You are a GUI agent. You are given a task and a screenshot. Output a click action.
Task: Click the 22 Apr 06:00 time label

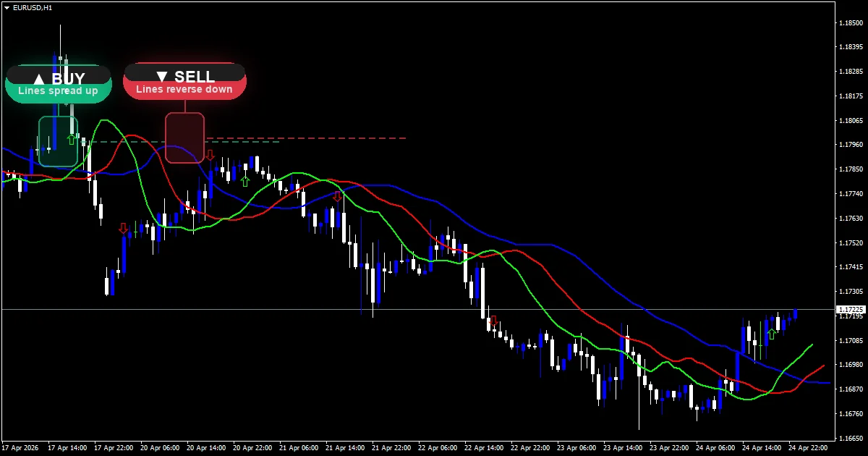[438, 448]
